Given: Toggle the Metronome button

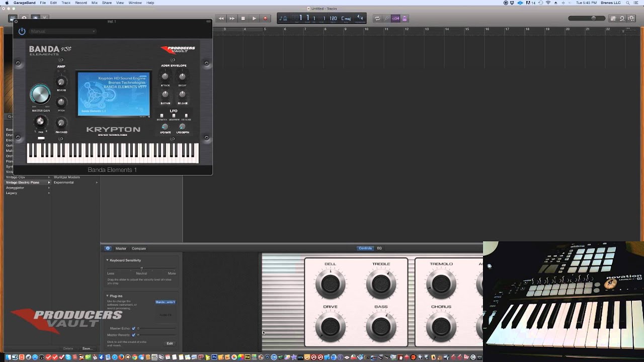Looking at the screenshot, I should (x=405, y=19).
